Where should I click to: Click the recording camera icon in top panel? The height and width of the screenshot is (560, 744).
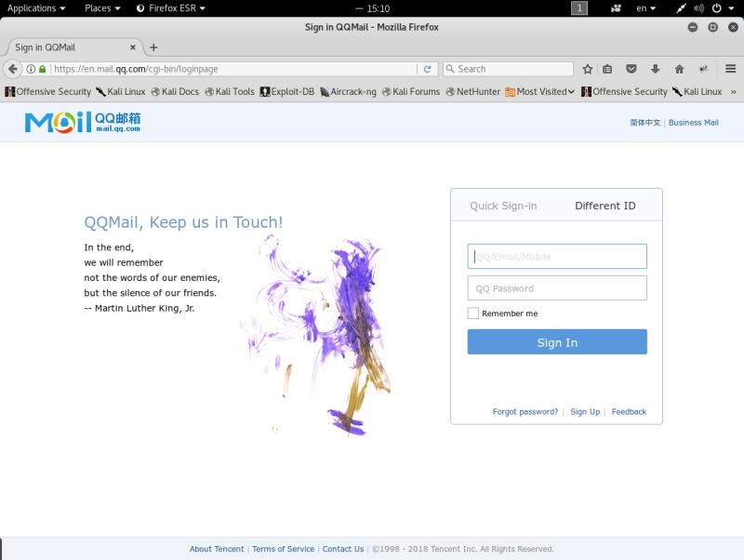coord(616,8)
